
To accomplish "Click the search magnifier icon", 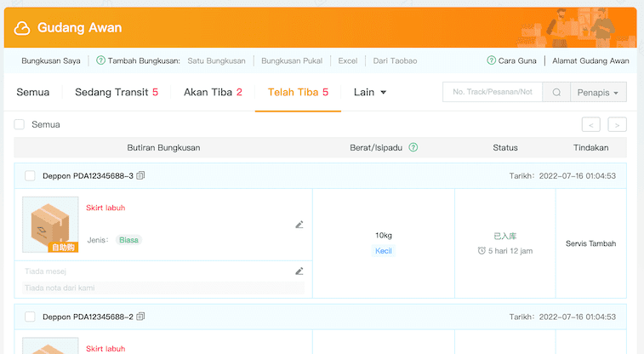I will coord(556,92).
